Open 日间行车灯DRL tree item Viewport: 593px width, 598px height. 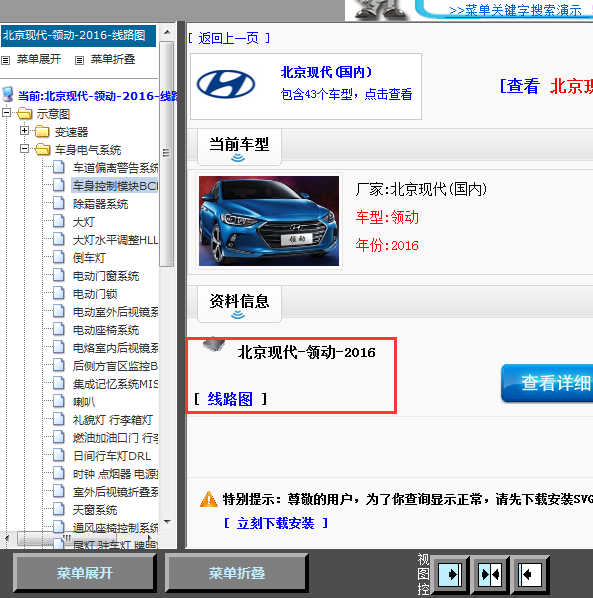tap(112, 456)
